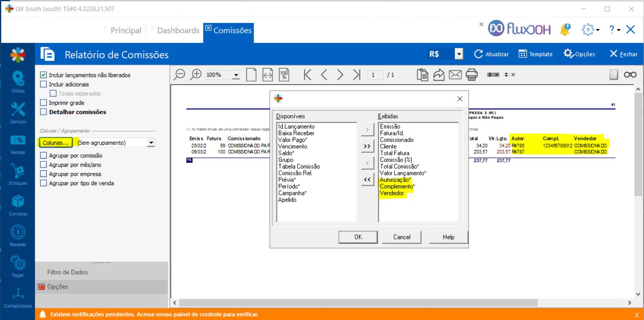Open the zoom percentage dropdown

(236, 75)
